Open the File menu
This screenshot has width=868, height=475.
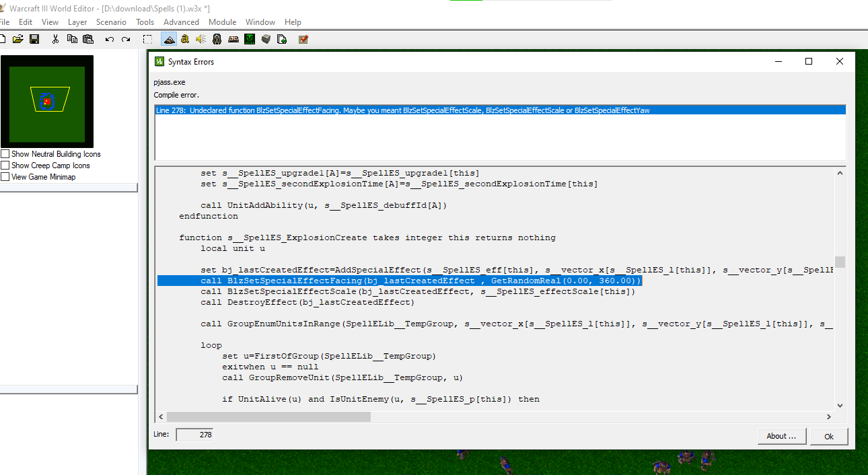(x=4, y=22)
